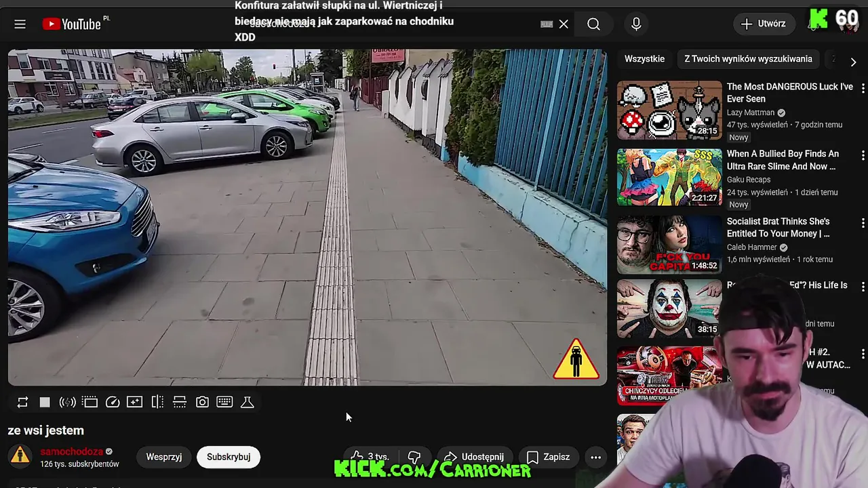Flip video horizontally icon
Screen dimensions: 868x488
[157, 402]
